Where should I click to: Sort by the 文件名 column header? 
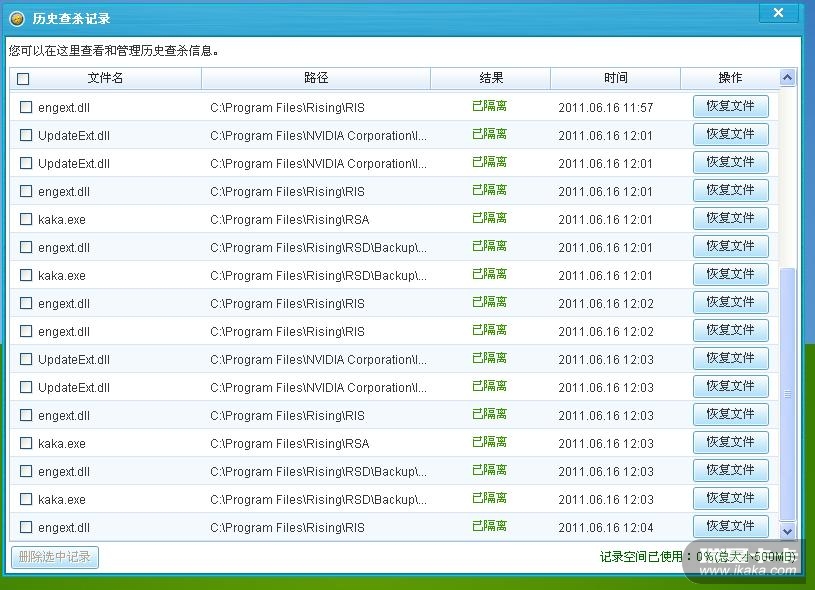106,78
